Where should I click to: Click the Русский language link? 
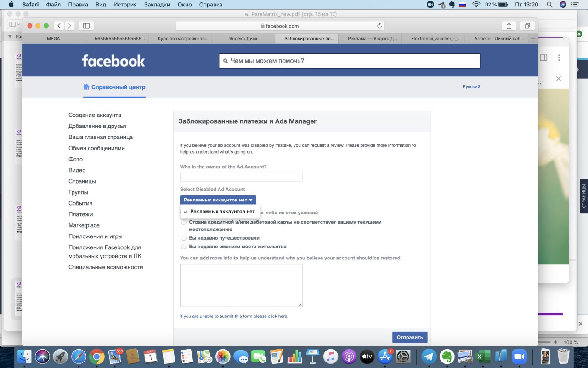tap(471, 86)
